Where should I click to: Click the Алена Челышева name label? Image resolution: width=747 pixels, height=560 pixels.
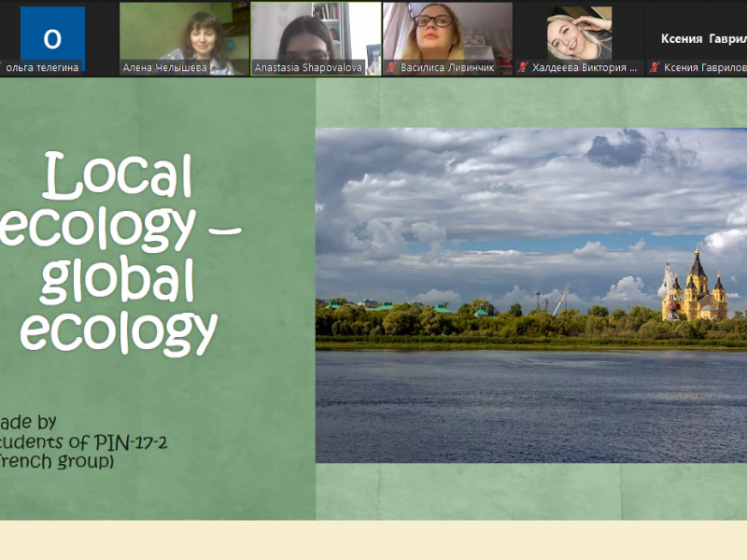pyautogui.click(x=166, y=68)
